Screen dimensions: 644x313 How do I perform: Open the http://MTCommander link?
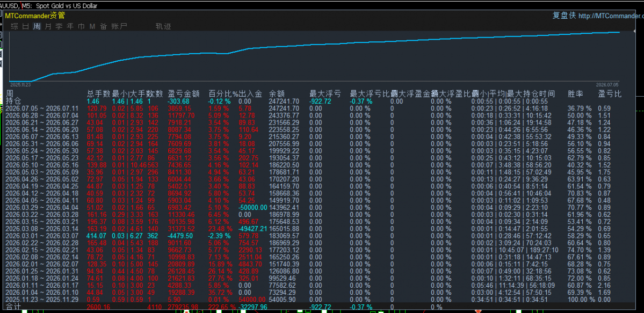tap(611, 16)
